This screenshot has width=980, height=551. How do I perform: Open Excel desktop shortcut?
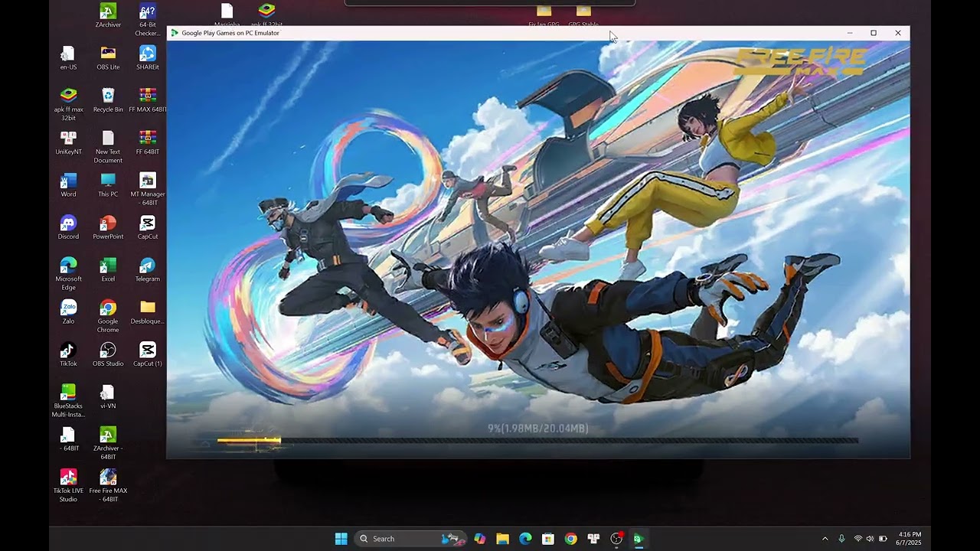click(108, 269)
